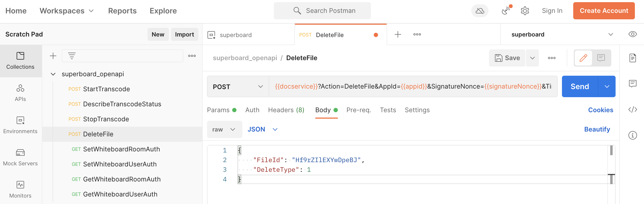Open comments icon in right sidebar
This screenshot has height=204, width=644.
(633, 84)
